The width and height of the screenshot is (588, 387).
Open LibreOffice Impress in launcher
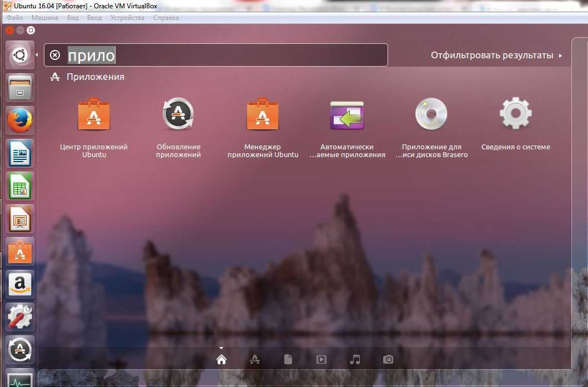click(20, 219)
